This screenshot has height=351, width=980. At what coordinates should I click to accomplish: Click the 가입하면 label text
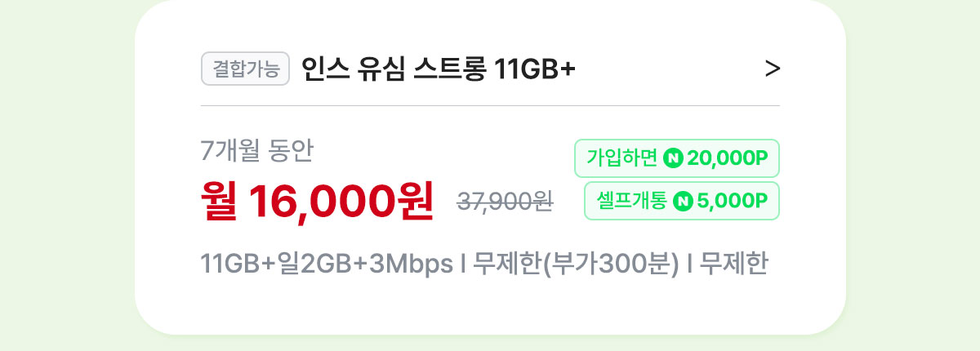click(622, 158)
